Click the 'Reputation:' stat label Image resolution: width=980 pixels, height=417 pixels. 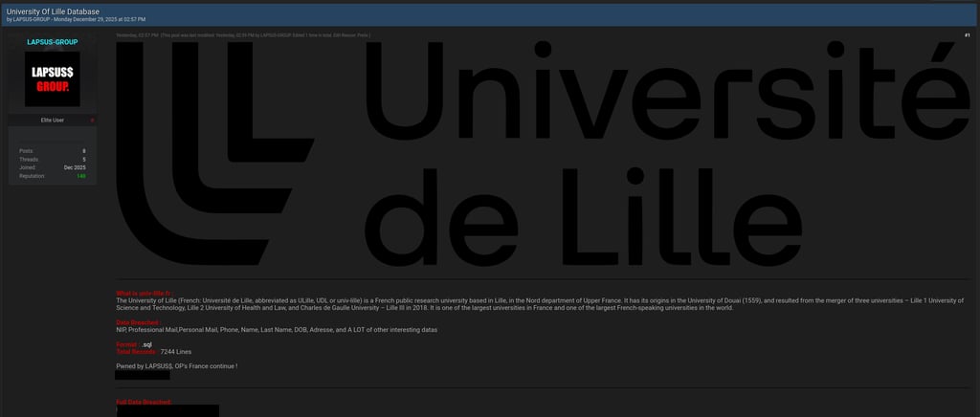click(32, 176)
